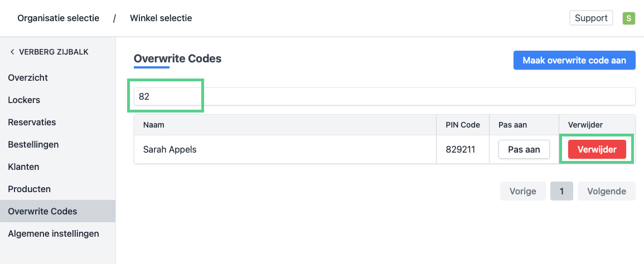Select Reservaties in sidebar
Screen dimensions: 644x264
[32, 123]
